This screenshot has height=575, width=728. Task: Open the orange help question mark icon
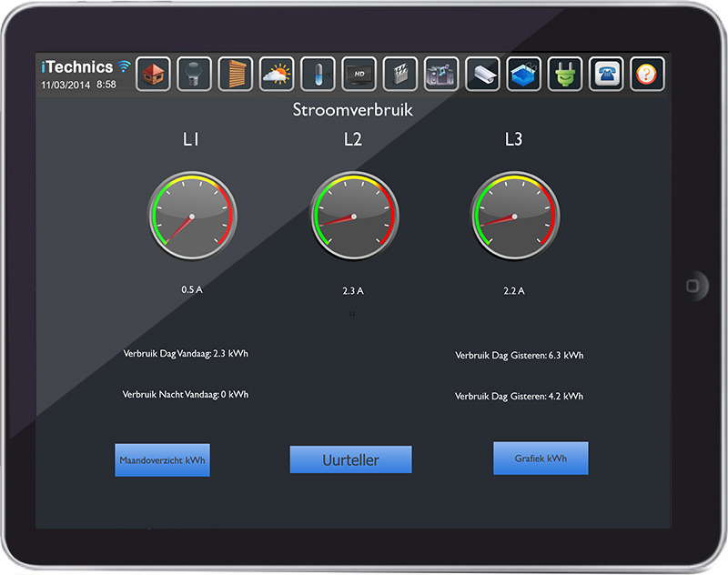[x=647, y=75]
